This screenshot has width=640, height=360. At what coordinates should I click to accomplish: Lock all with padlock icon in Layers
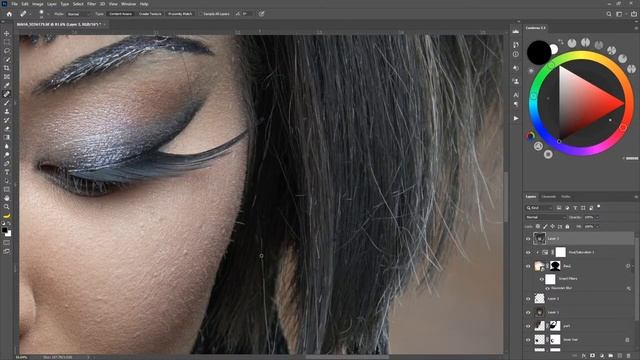[x=567, y=227]
